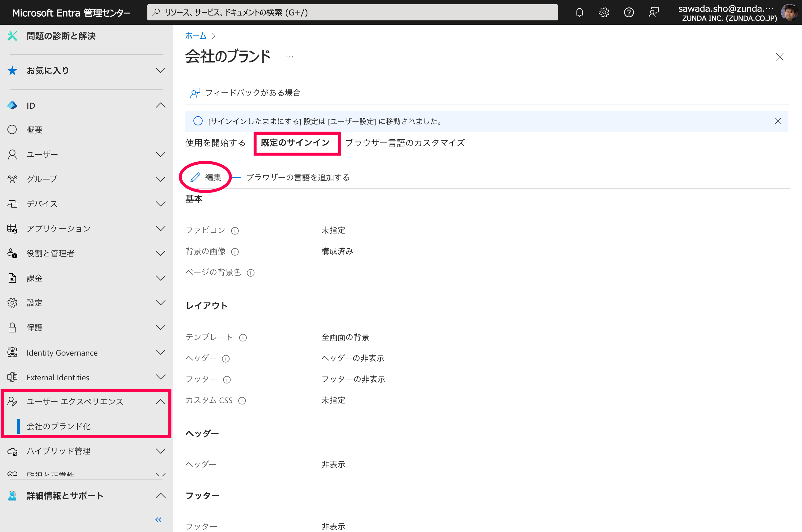Screen dimensions: 802x532
Task: Click the 構成済み background image value
Action: click(x=337, y=251)
